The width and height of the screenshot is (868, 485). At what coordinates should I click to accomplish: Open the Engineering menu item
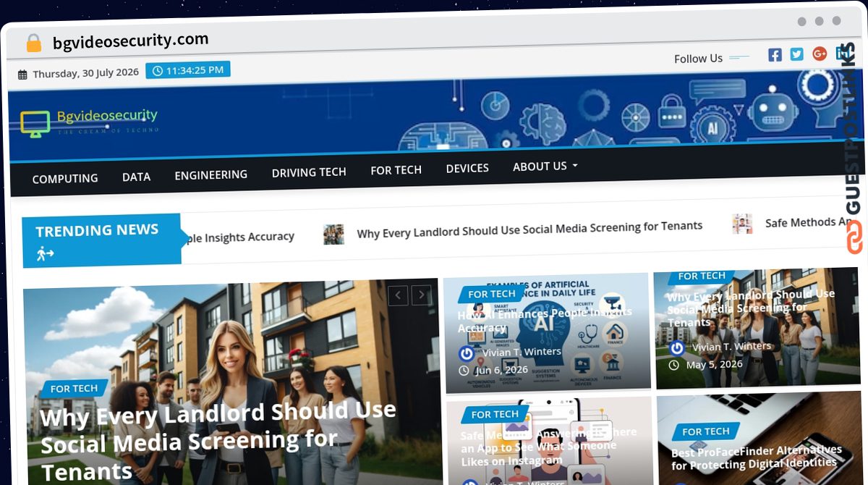(x=210, y=174)
